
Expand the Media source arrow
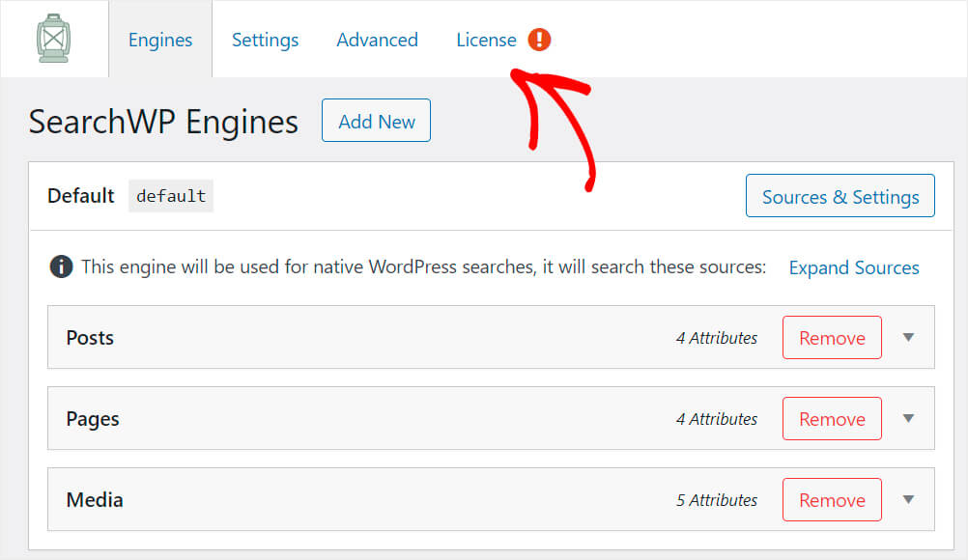pos(909,499)
